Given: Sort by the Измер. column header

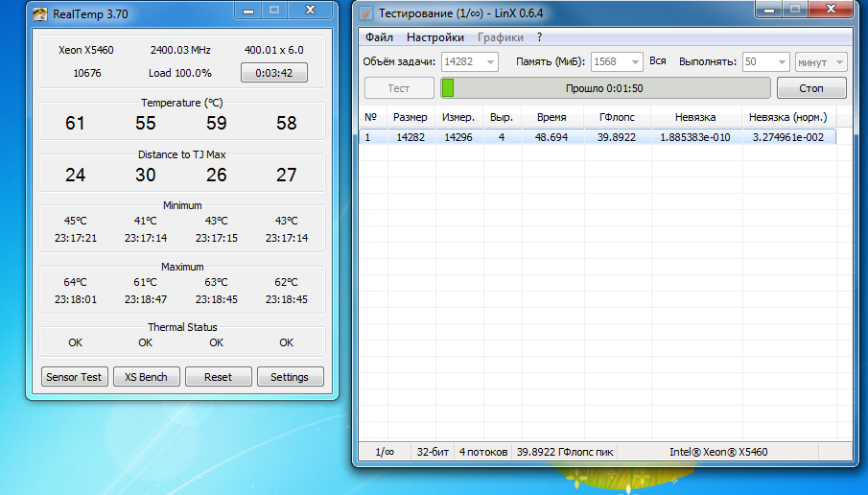Looking at the screenshot, I should pos(458,117).
